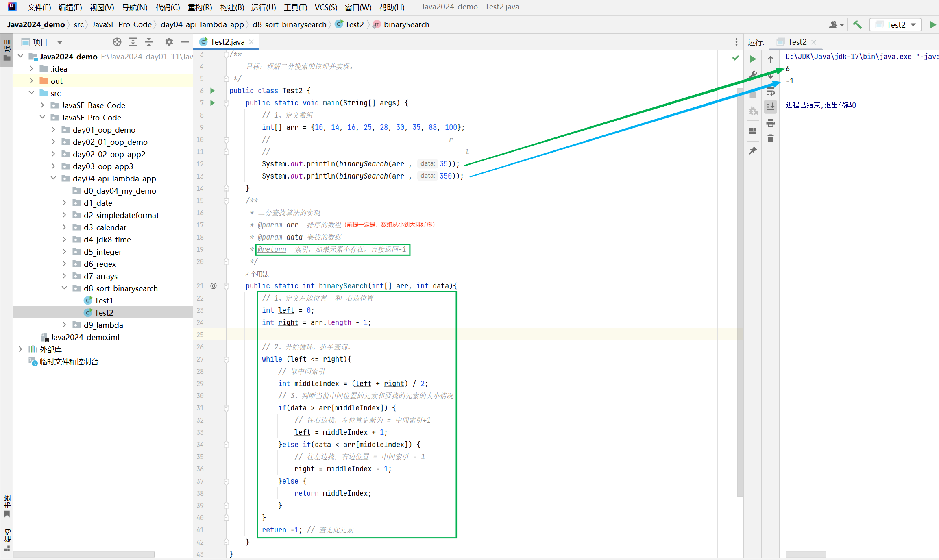Screen dimensions: 939x560
Task: Expand the d9_lambda folder
Action: point(64,325)
